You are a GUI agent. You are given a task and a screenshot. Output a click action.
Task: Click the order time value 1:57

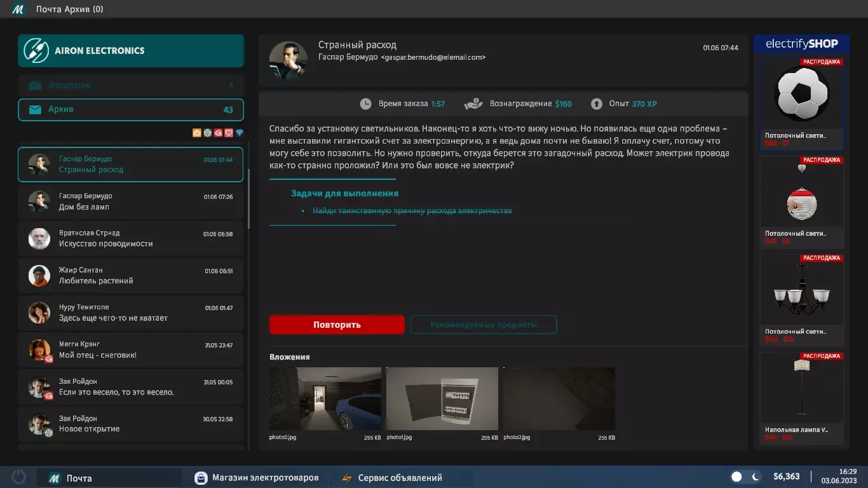coord(438,104)
